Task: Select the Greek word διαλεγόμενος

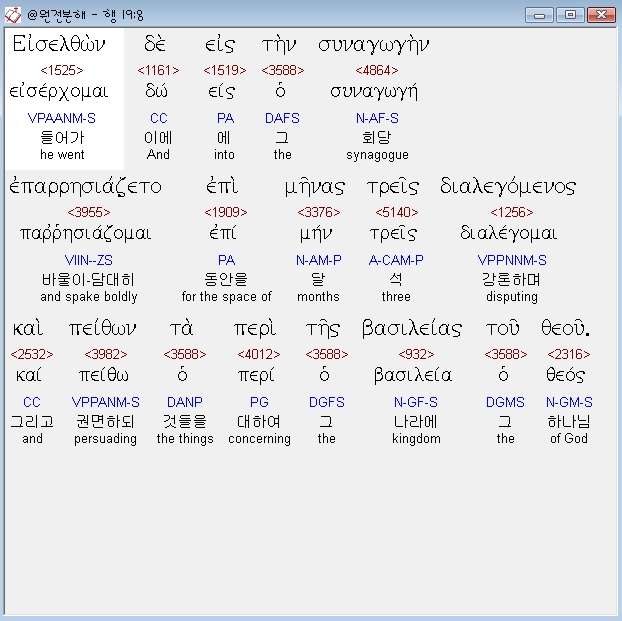Action: (x=508, y=187)
